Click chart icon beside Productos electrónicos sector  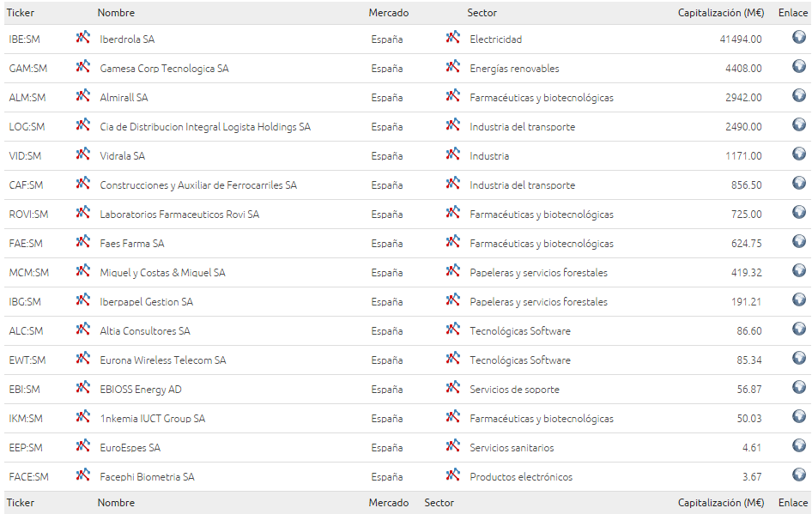[452, 475]
